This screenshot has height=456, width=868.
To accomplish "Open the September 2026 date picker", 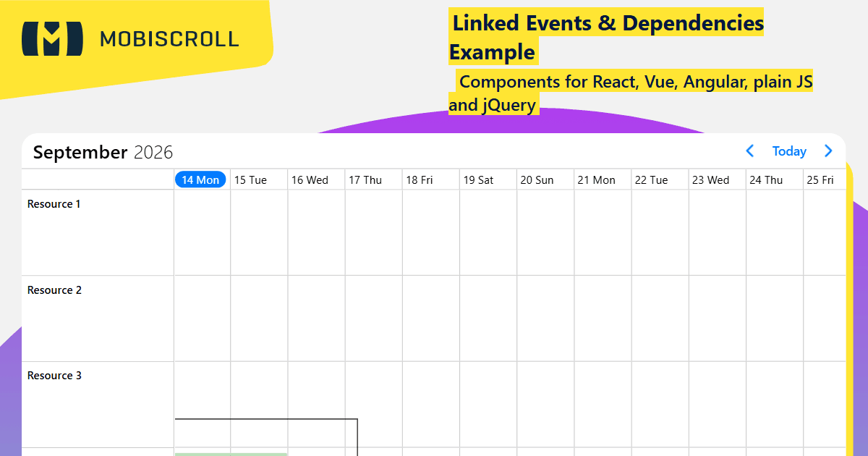I will point(103,153).
